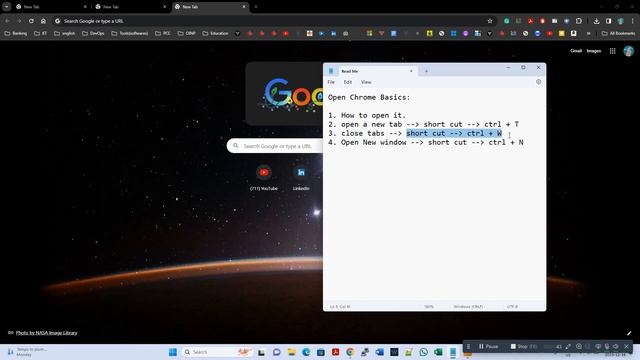The height and width of the screenshot is (360, 640).
Task: Open Microsoft Edge from taskbar
Action: [306, 352]
